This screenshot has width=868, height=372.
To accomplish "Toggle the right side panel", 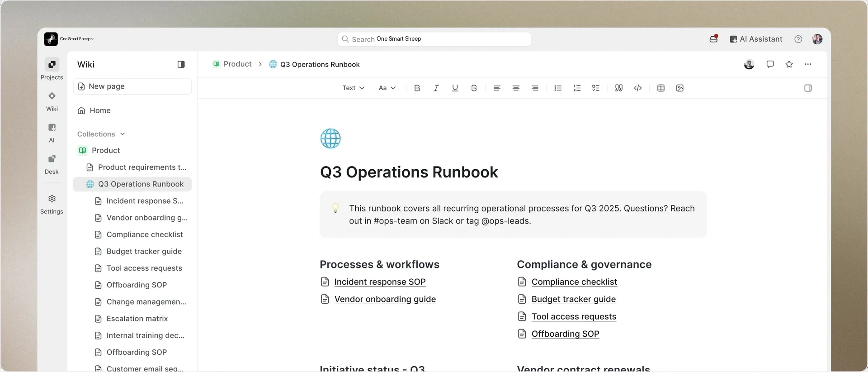I will click(808, 88).
